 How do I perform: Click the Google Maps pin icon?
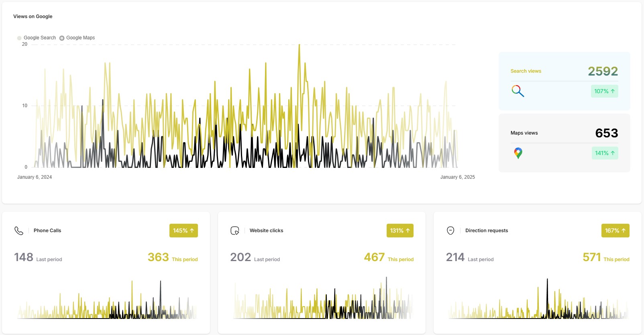pyautogui.click(x=518, y=153)
